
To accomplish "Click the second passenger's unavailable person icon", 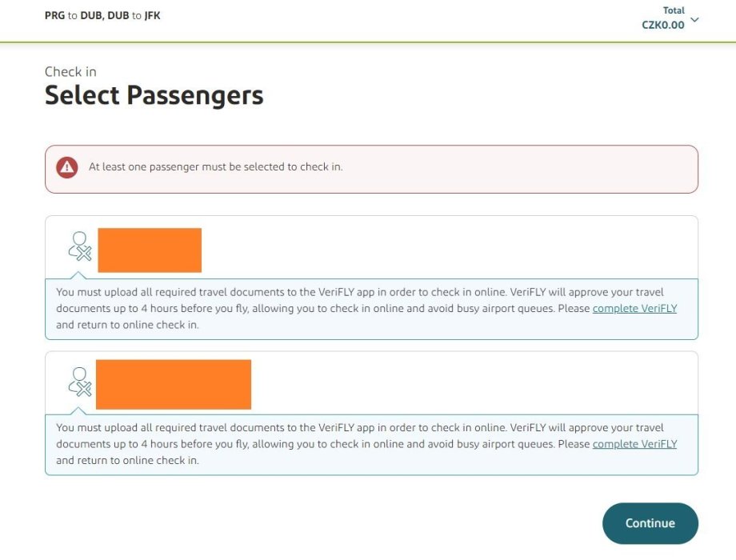I will click(x=79, y=382).
